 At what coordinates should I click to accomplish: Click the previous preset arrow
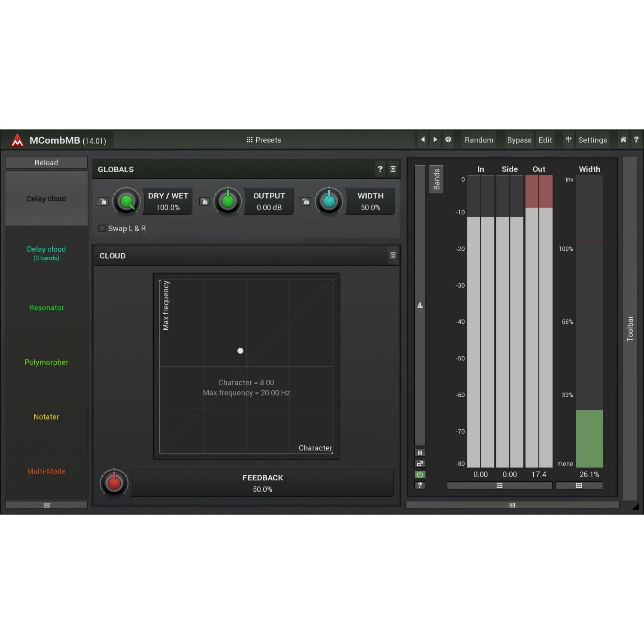(423, 140)
